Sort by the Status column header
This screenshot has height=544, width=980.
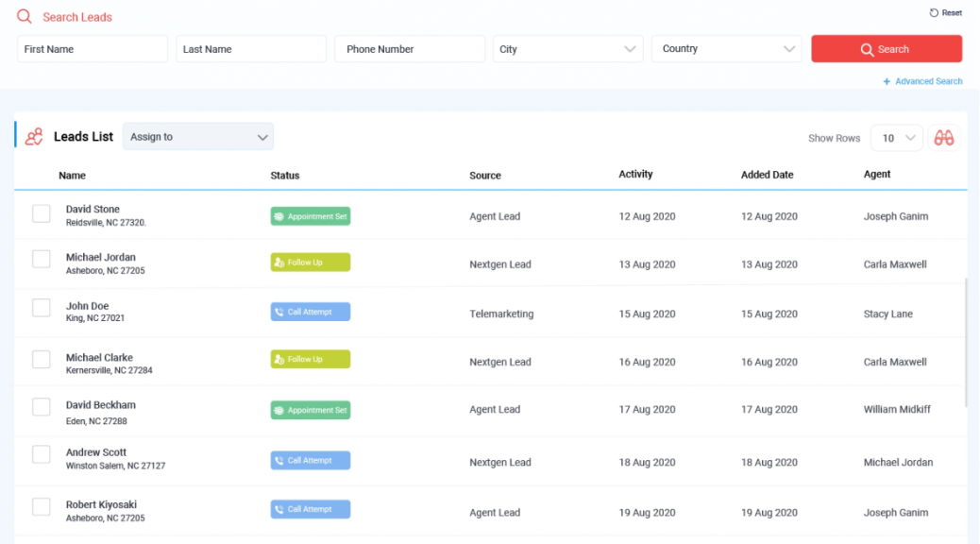pos(285,176)
